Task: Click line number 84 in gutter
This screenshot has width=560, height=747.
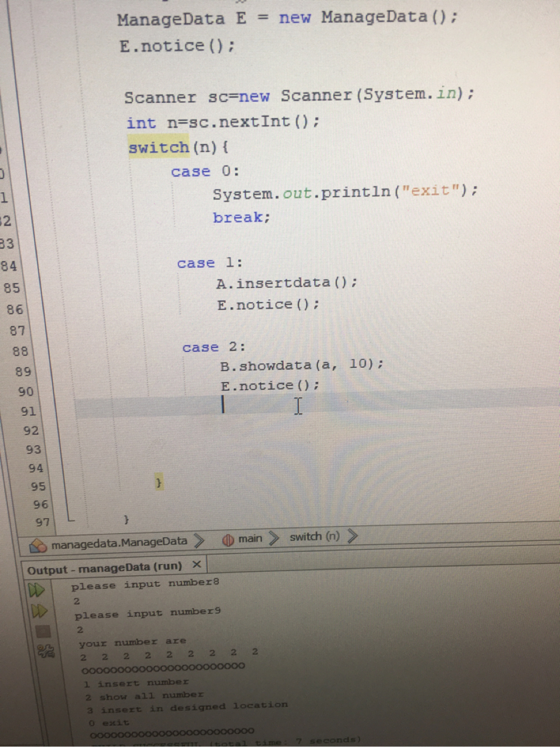Action: coord(8,266)
